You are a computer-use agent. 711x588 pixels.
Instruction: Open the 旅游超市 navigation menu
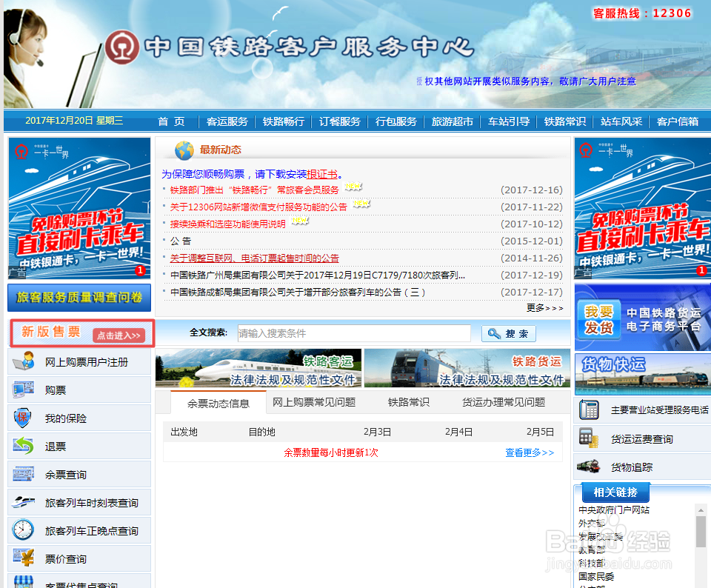tap(452, 121)
